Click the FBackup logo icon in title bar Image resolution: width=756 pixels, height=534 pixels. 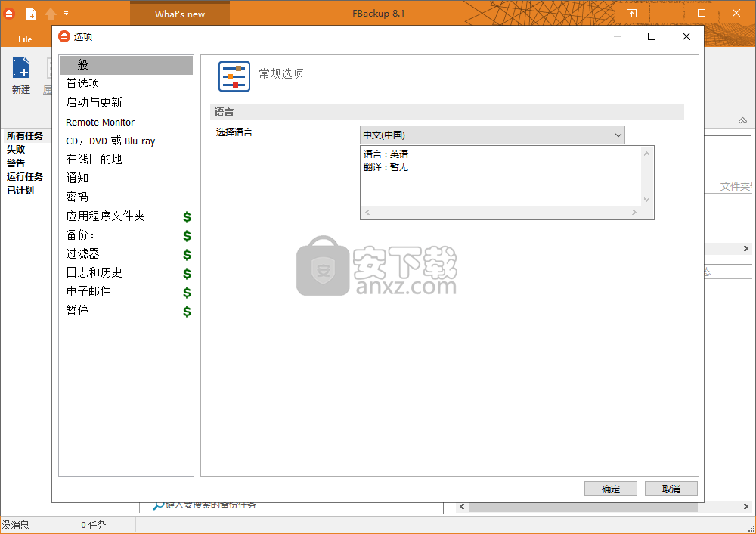click(x=8, y=13)
